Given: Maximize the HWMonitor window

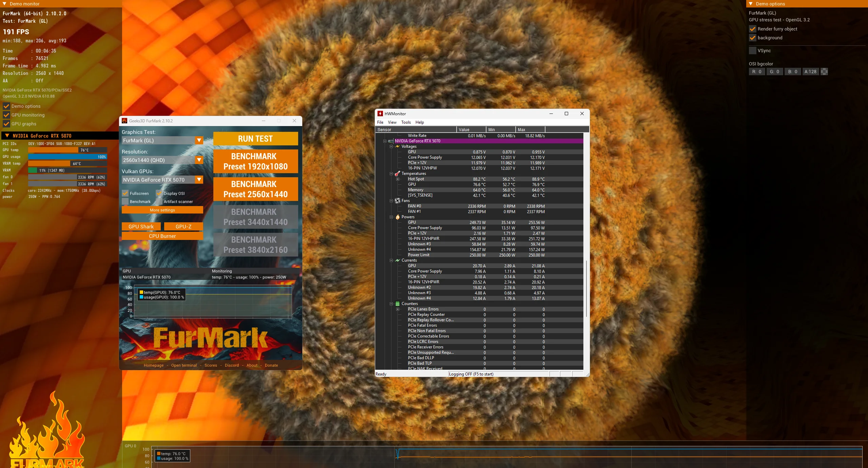Looking at the screenshot, I should pos(566,114).
